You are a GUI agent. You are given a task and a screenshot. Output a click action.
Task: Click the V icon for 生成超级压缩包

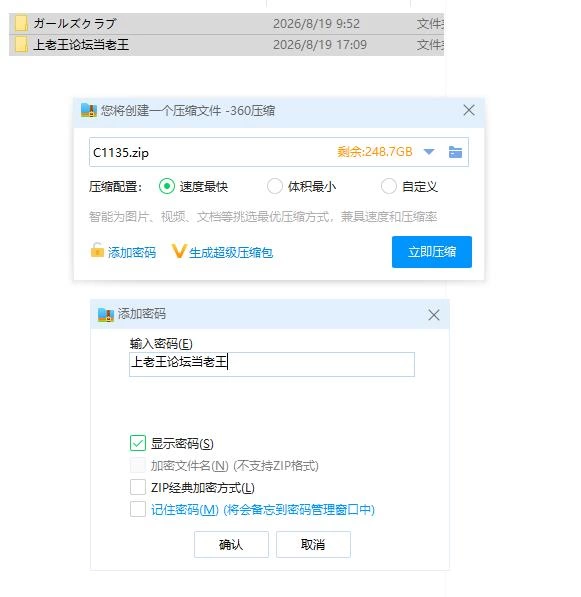pyautogui.click(x=179, y=251)
